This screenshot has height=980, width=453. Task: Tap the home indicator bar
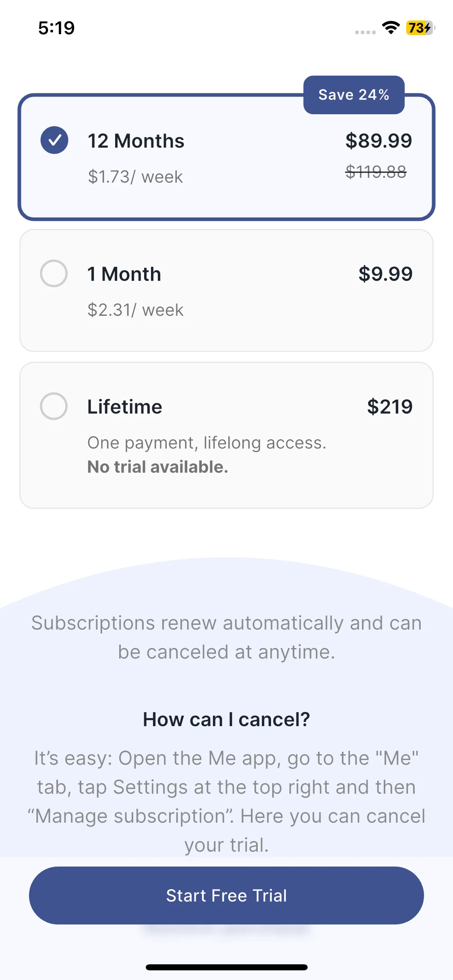click(226, 967)
